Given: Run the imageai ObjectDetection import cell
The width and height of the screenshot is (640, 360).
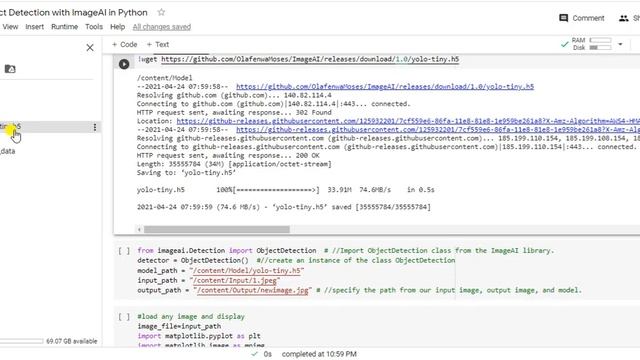Looking at the screenshot, I should [124, 251].
